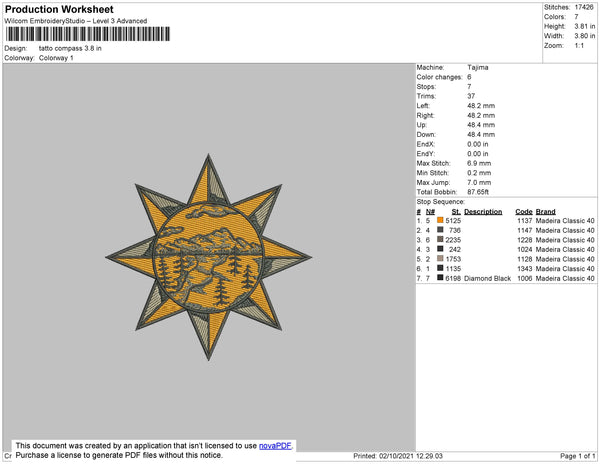The width and height of the screenshot is (600, 464).
Task: Click the Left value 48.2 mm
Action: coord(481,106)
